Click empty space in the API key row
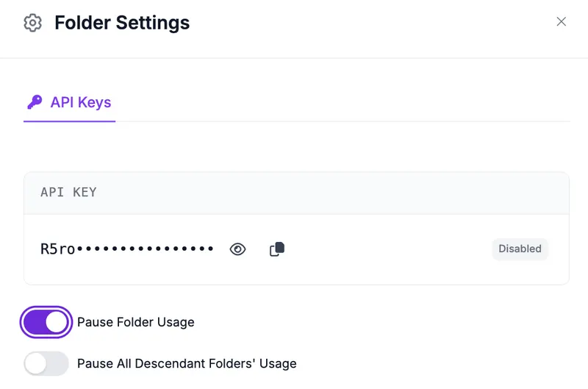Viewport: 588px width, 389px height. click(387, 249)
